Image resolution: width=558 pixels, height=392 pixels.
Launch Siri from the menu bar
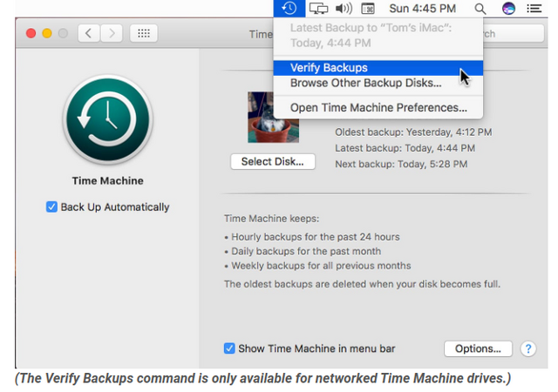508,8
